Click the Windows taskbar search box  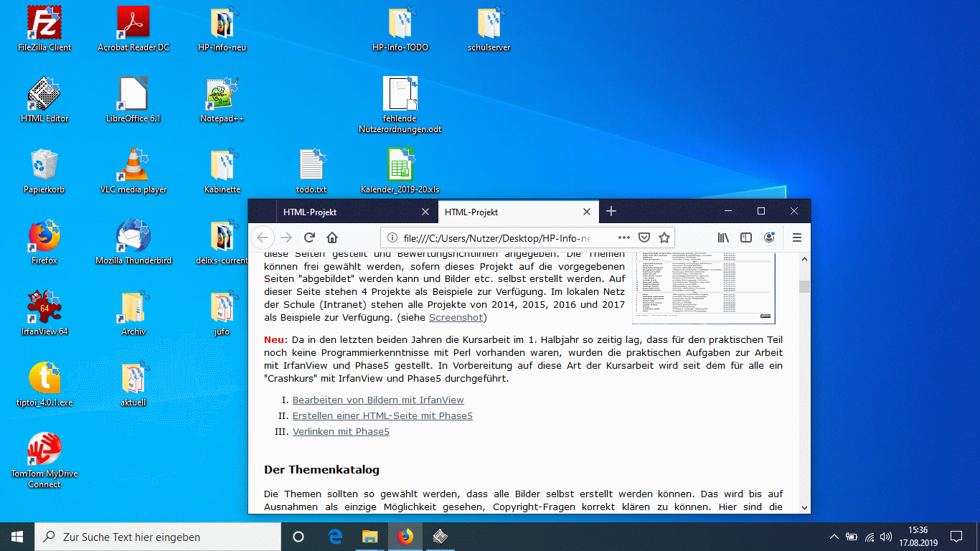pyautogui.click(x=159, y=537)
